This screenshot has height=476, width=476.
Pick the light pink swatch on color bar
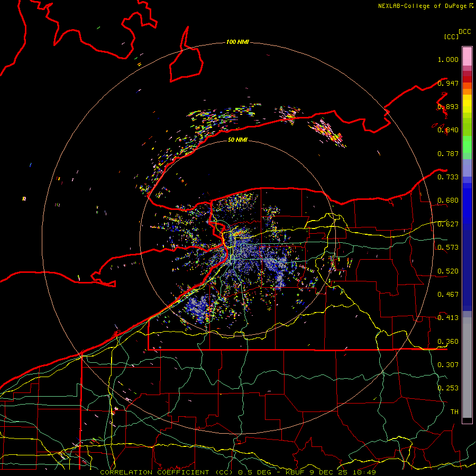(467, 57)
